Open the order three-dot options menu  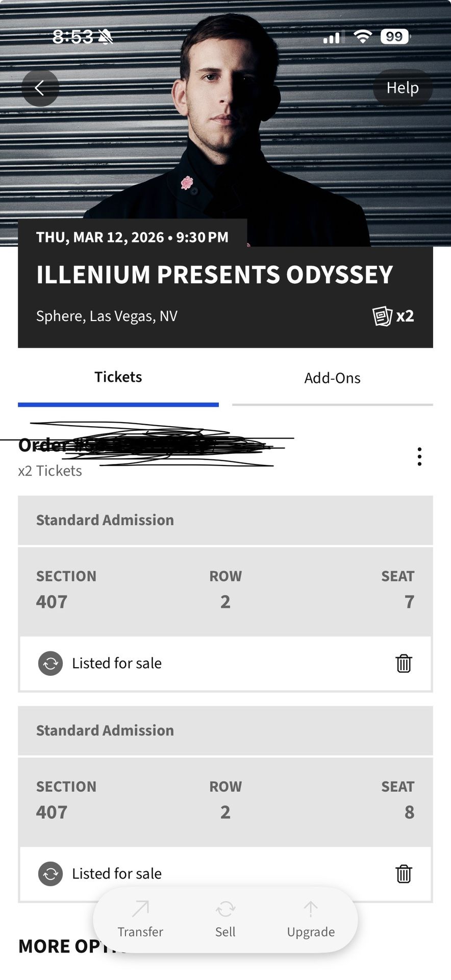point(419,456)
